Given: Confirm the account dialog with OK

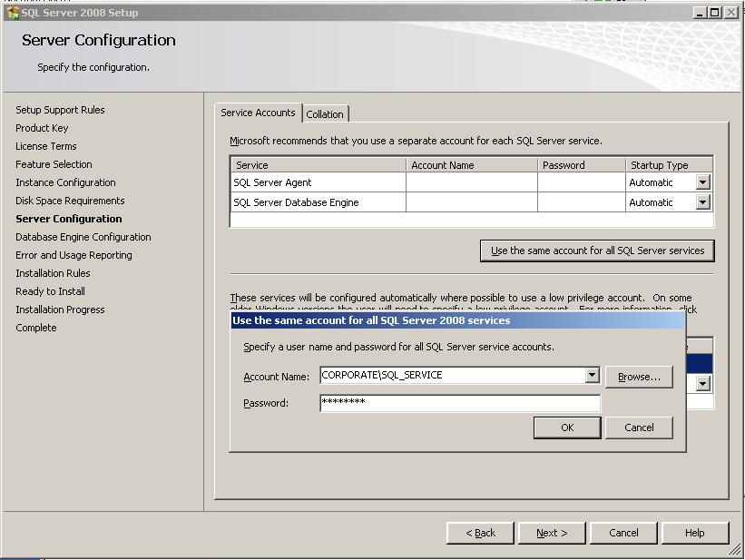Looking at the screenshot, I should pos(567,427).
